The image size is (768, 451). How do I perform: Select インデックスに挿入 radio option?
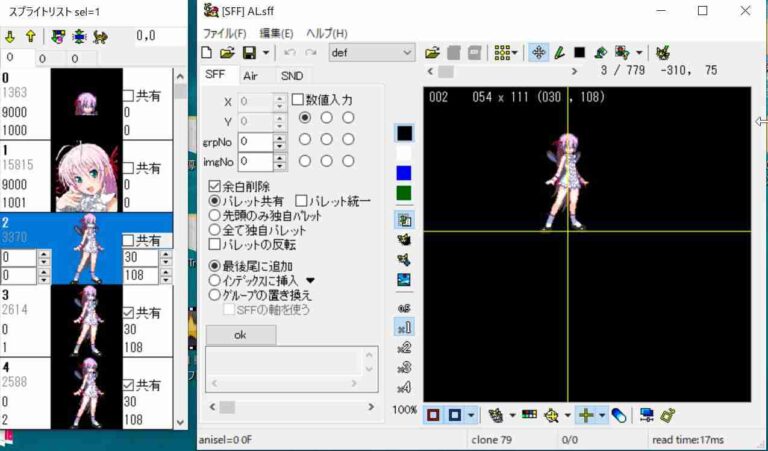(214, 281)
